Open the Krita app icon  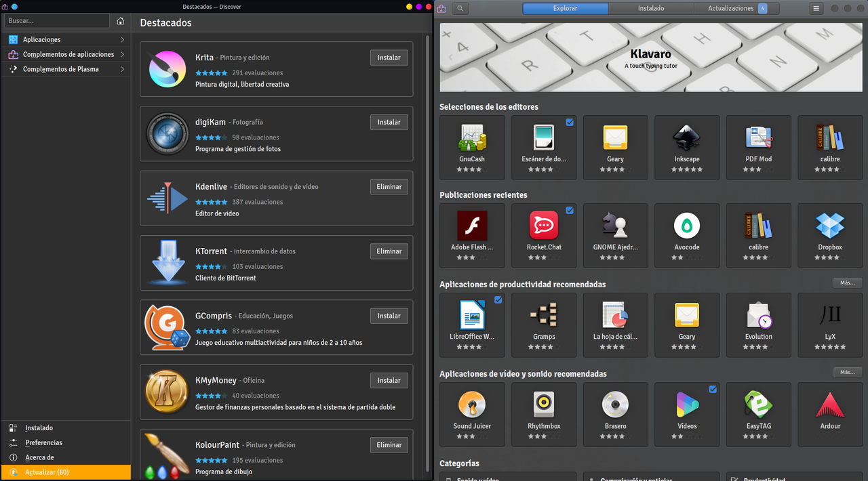coord(167,69)
